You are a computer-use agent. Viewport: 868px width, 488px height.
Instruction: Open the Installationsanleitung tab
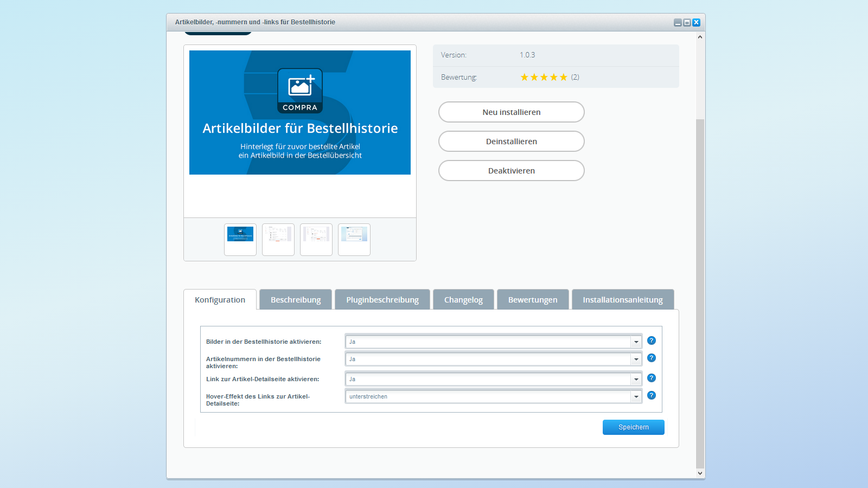click(x=623, y=300)
